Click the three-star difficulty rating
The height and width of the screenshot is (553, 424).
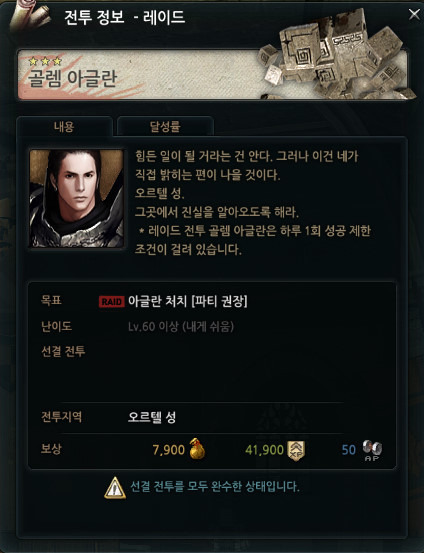pyautogui.click(x=45, y=61)
